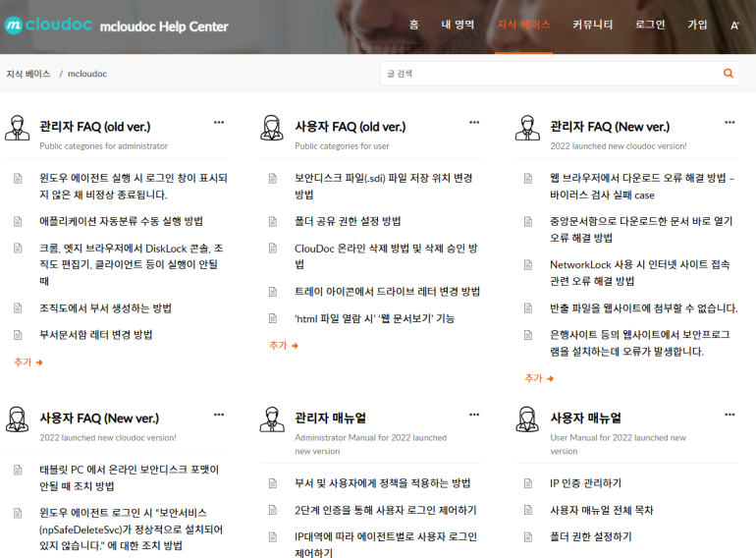Click 로그인 in the top navigation
756x558 pixels.
650,25
